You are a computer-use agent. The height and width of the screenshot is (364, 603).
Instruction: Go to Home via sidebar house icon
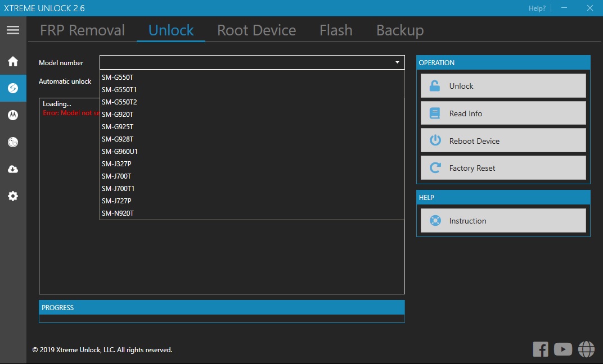pos(13,61)
